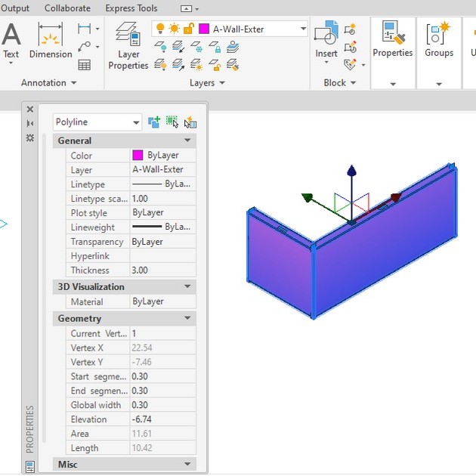
Task: Click the layer Off icon
Action: [160, 47]
